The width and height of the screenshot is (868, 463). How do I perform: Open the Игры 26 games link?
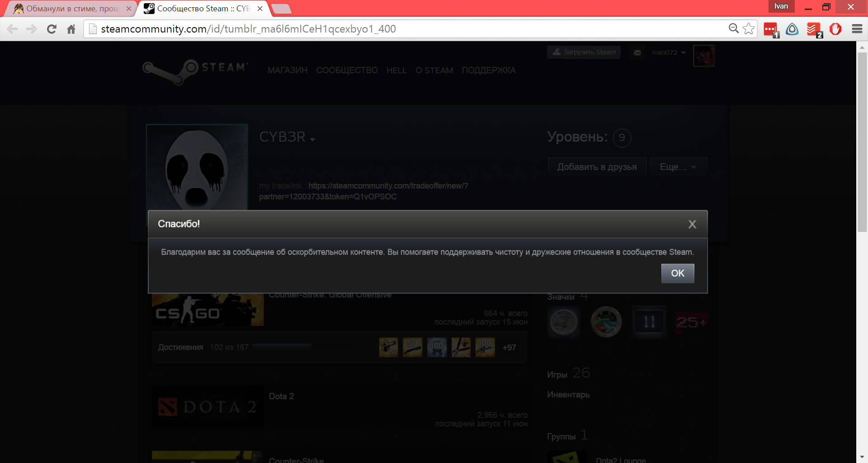click(x=568, y=373)
